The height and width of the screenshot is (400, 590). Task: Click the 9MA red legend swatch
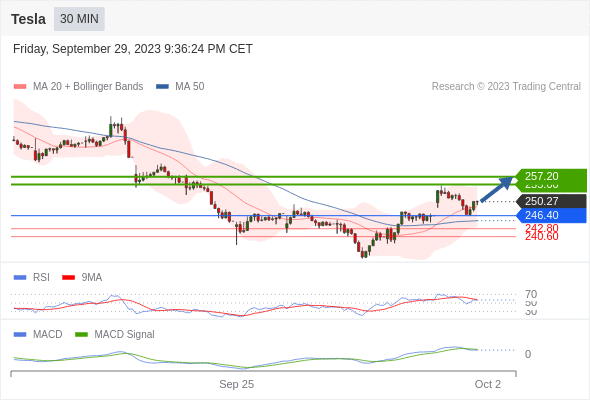click(68, 278)
